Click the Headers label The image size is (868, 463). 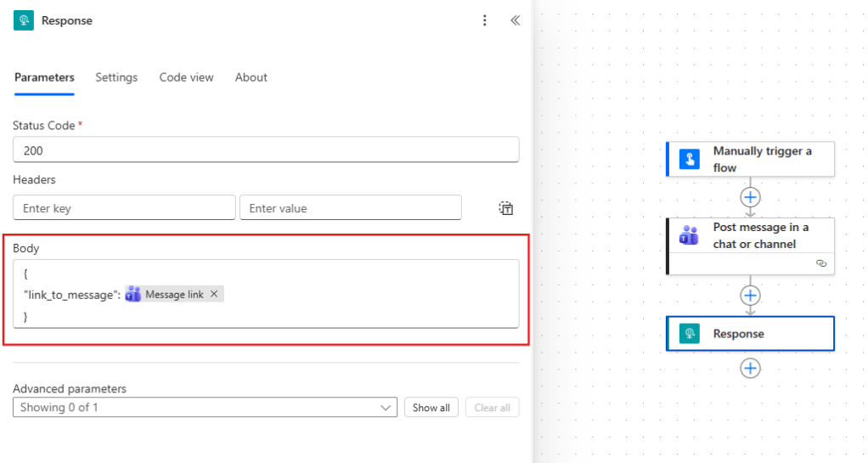34,179
